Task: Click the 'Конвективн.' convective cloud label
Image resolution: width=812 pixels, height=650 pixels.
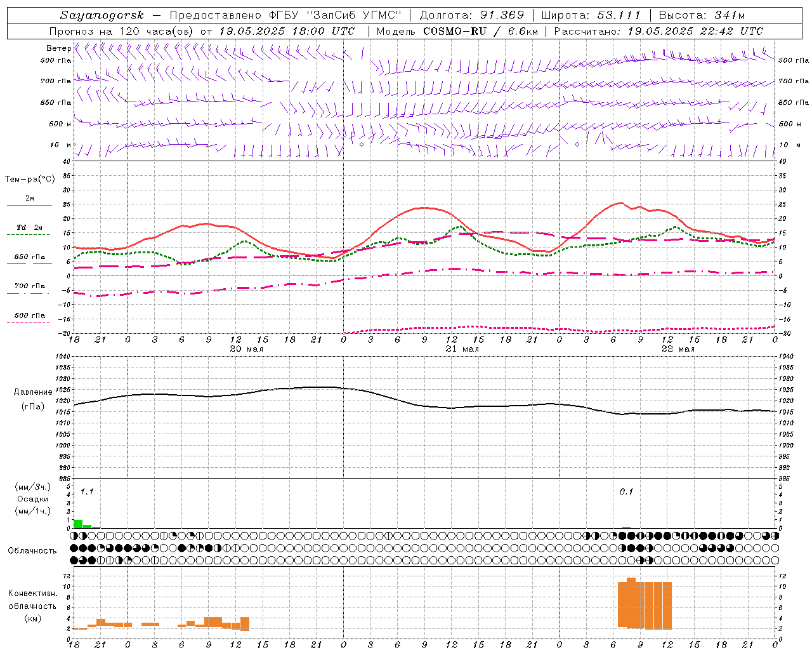Action: click(x=32, y=594)
